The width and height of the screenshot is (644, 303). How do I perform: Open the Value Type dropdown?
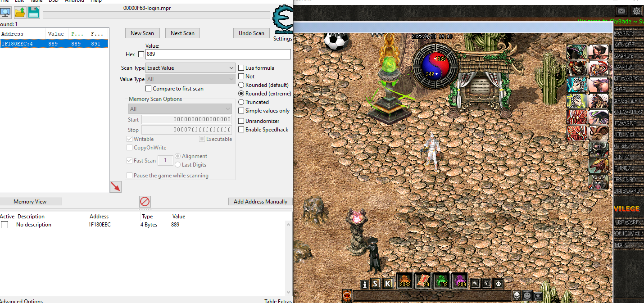tap(190, 79)
